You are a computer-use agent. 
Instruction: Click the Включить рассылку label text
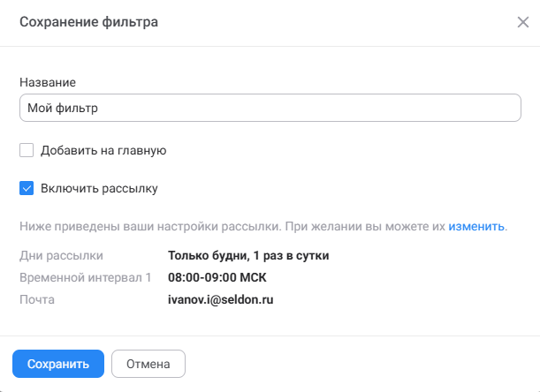[99, 188]
